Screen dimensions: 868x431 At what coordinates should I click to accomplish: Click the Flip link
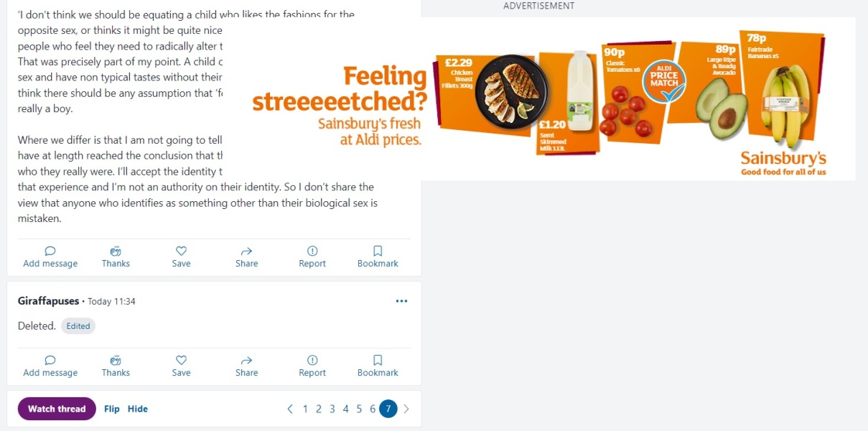[112, 408]
